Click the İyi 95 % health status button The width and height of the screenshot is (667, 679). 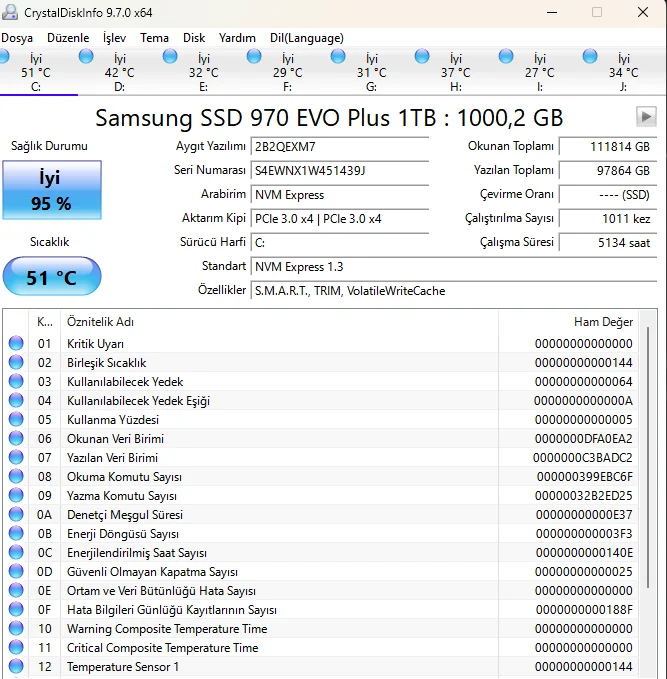(x=52, y=190)
